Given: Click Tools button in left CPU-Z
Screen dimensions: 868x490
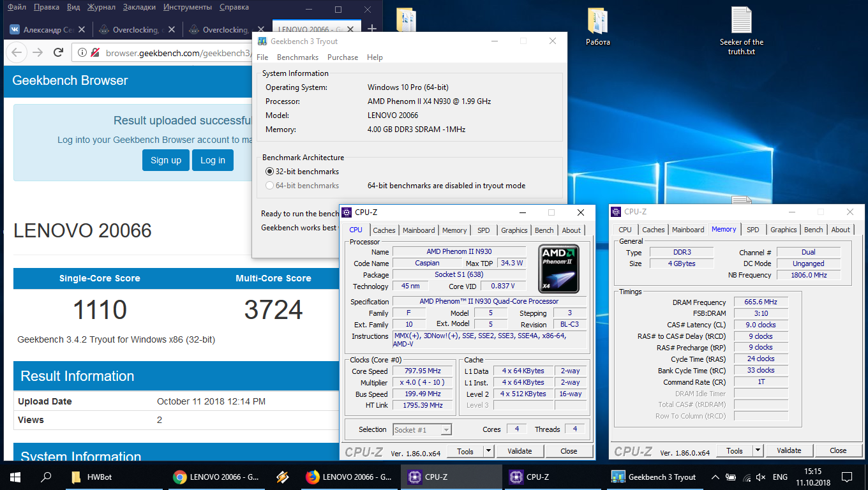Looking at the screenshot, I should pyautogui.click(x=465, y=451).
